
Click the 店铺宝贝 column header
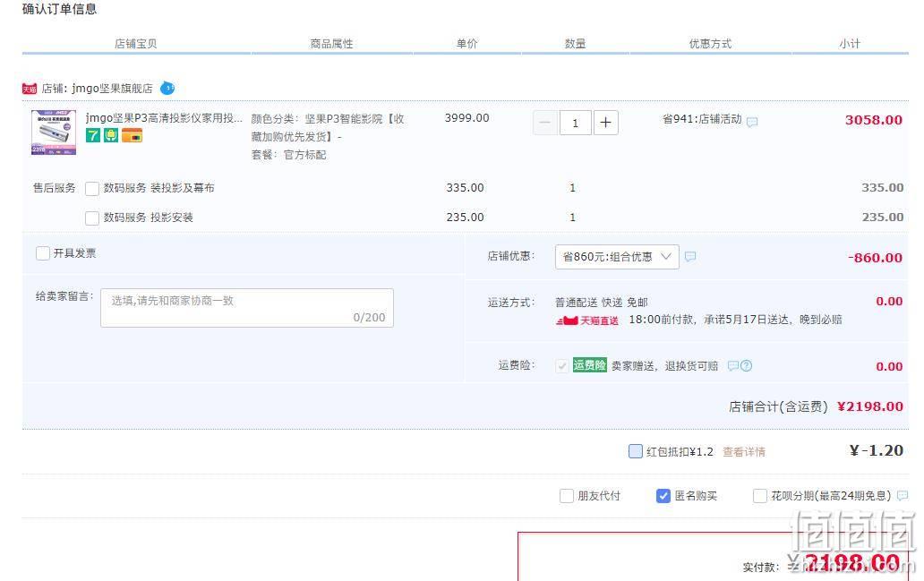click(135, 44)
